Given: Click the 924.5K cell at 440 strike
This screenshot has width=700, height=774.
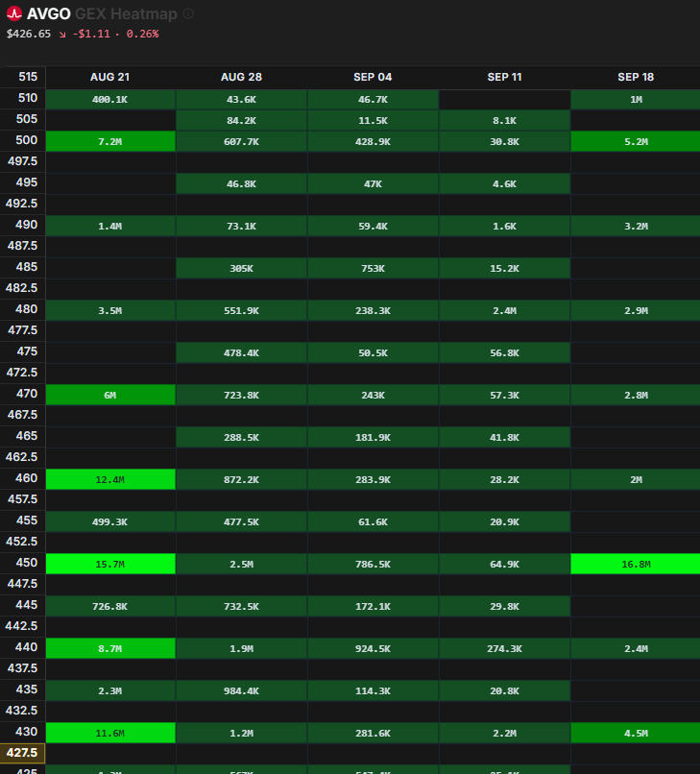Looking at the screenshot, I should click(x=374, y=648).
